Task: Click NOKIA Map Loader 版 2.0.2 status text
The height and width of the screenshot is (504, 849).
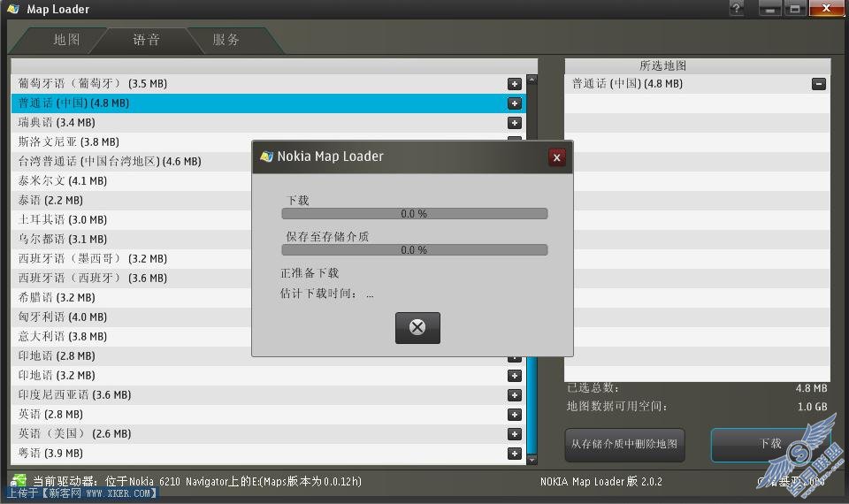Action: pyautogui.click(x=601, y=481)
